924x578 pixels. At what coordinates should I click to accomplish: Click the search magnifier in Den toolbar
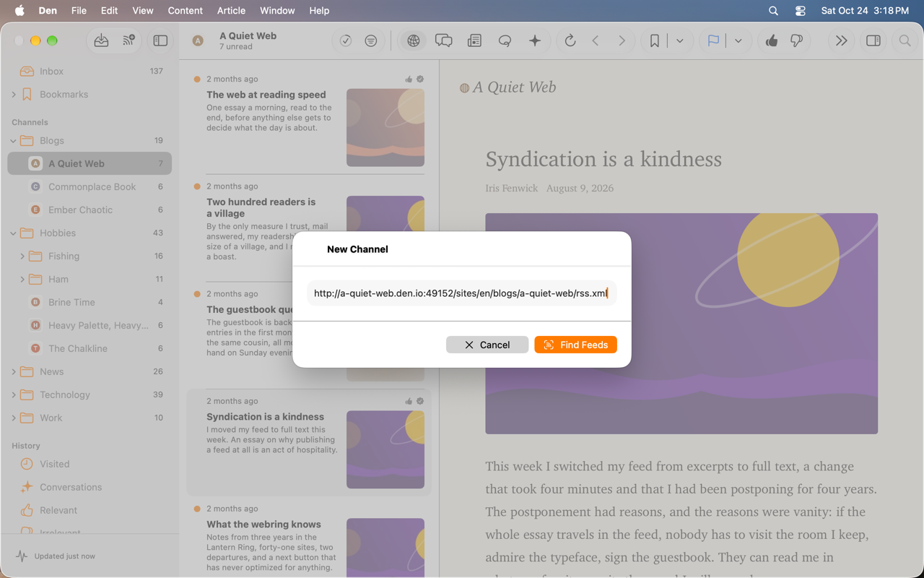point(905,41)
